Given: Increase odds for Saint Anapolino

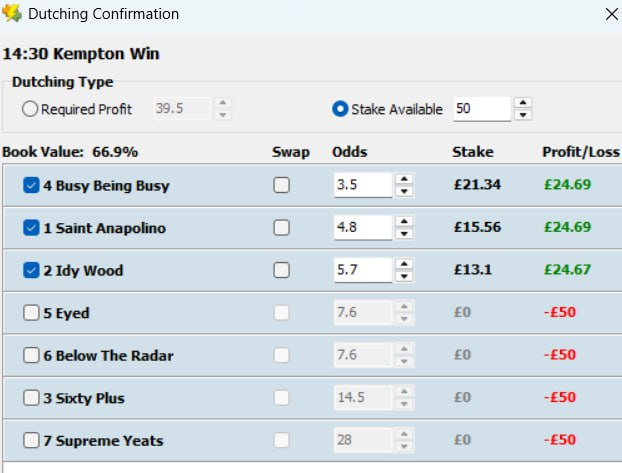Looking at the screenshot, I should click(x=404, y=221).
